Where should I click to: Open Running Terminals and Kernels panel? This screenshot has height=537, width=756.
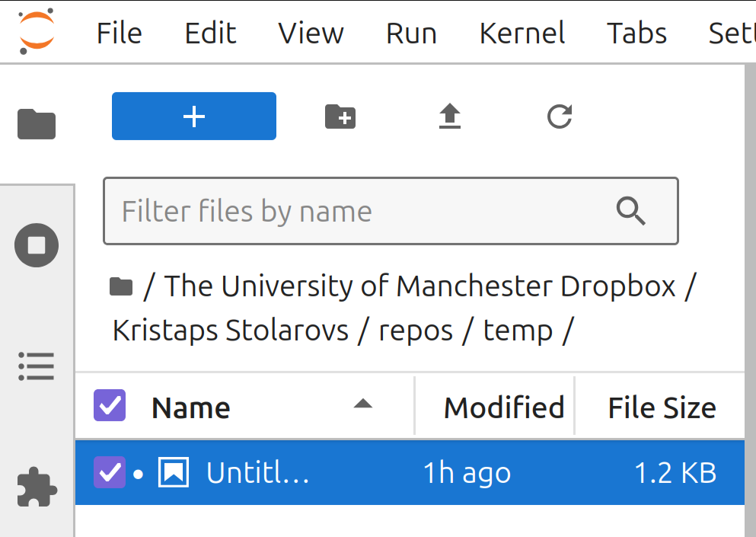pyautogui.click(x=37, y=245)
